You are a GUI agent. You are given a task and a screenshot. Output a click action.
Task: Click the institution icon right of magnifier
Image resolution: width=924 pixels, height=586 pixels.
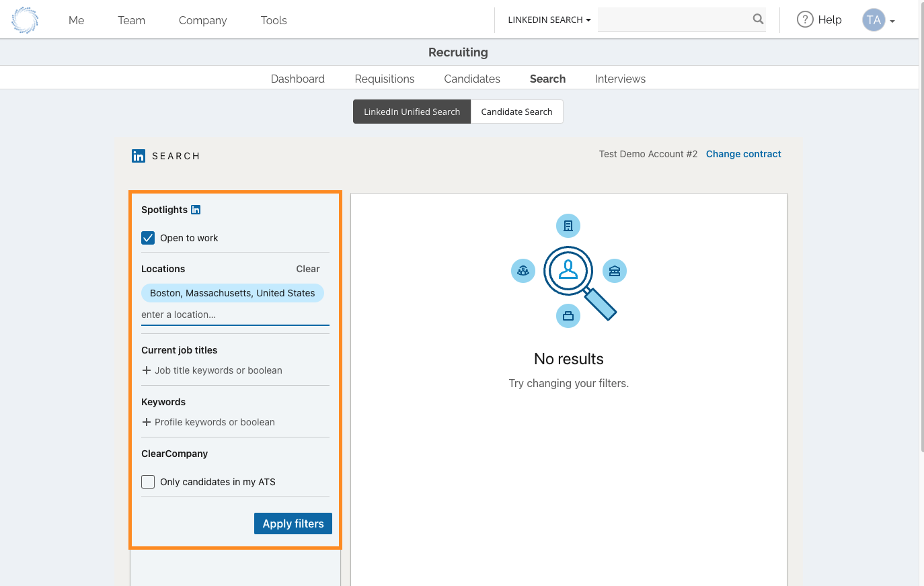[x=615, y=271]
